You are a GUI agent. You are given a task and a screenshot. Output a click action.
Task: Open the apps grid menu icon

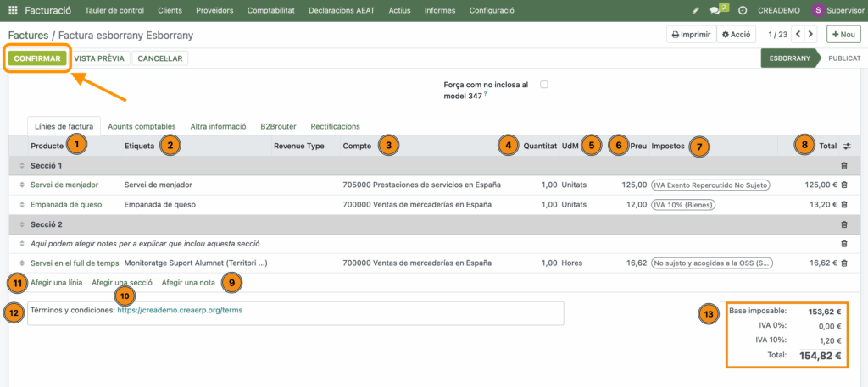pyautogui.click(x=13, y=11)
